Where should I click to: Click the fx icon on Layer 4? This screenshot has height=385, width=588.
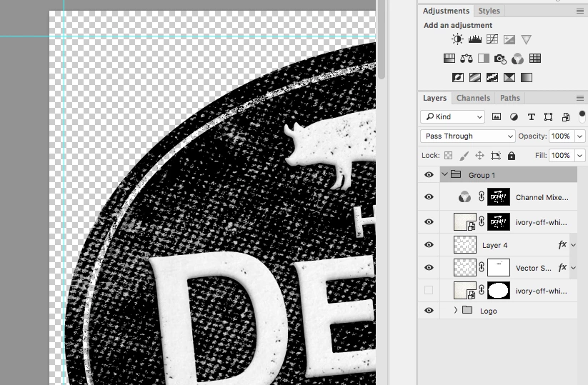562,245
